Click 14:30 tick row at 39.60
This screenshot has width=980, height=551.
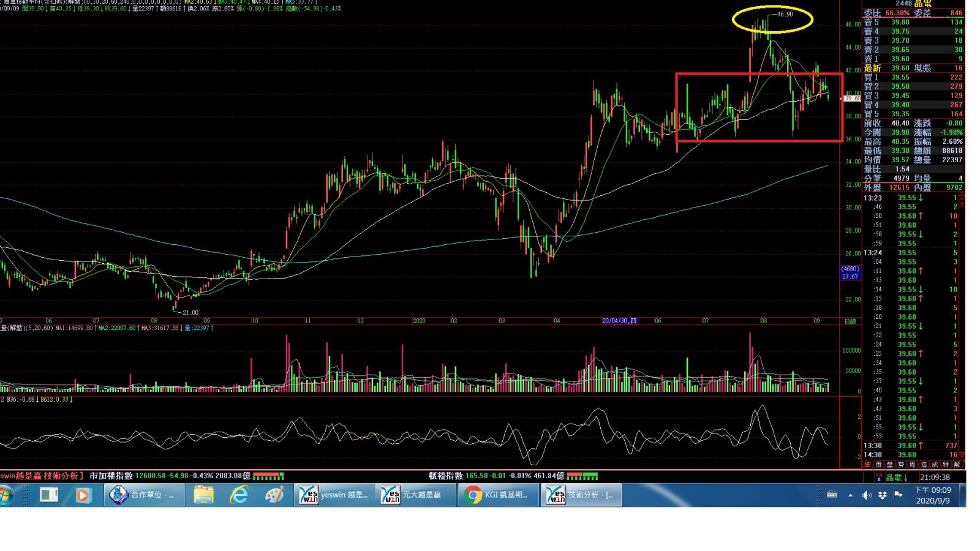click(911, 455)
